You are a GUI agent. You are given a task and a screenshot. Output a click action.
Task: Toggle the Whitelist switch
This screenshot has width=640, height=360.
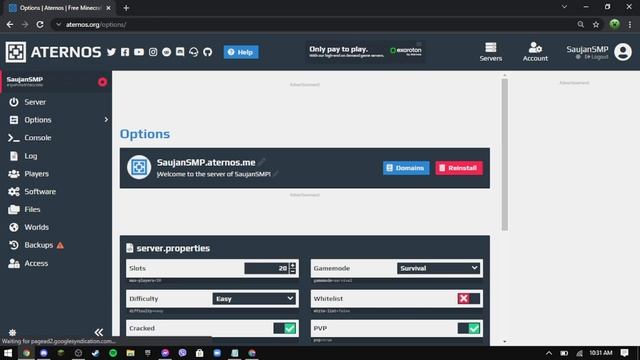click(469, 299)
